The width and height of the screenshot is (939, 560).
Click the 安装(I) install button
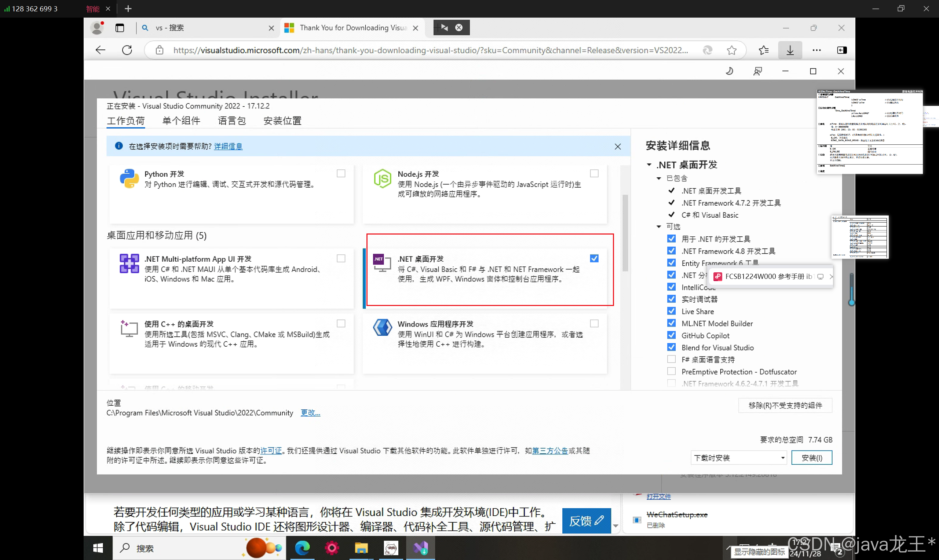pyautogui.click(x=812, y=458)
